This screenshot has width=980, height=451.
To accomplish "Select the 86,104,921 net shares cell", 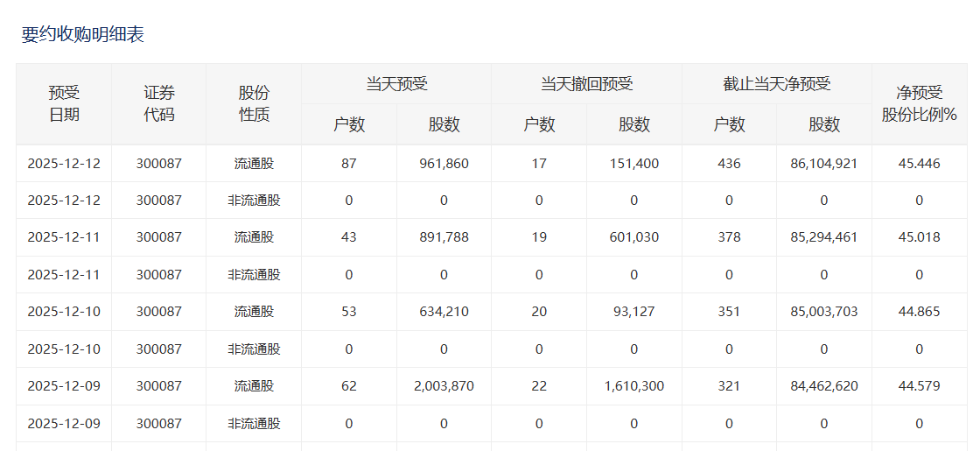I will click(x=823, y=164).
